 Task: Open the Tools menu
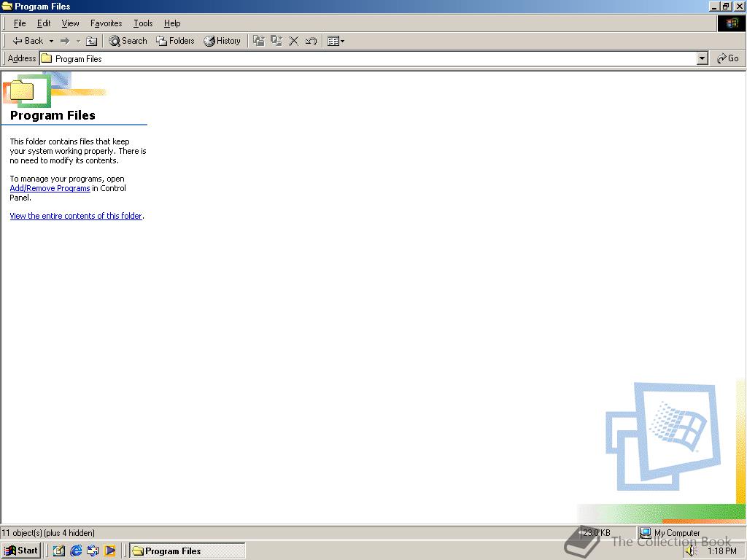coord(142,23)
